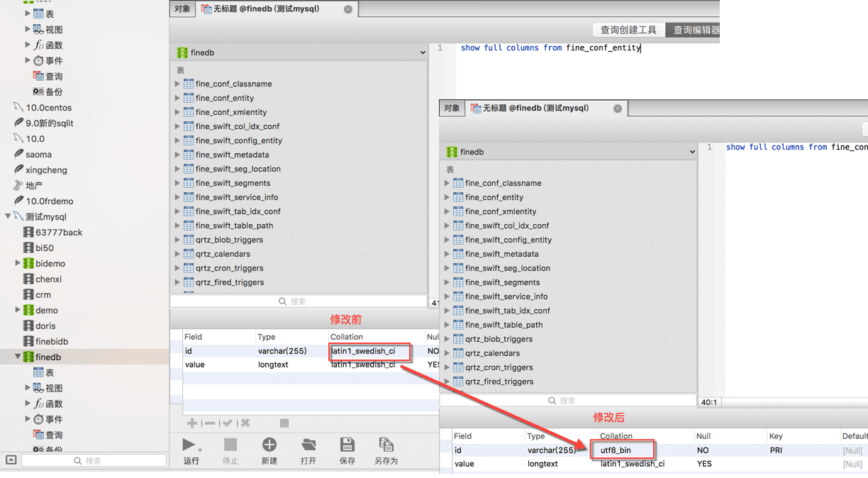Select qrtz_fired_triggers in front window list

pos(499,382)
